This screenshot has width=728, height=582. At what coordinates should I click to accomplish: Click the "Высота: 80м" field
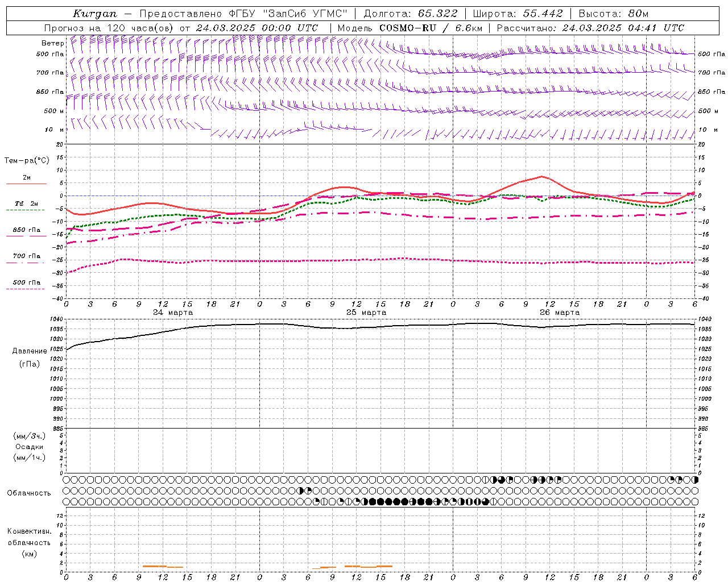point(613,14)
